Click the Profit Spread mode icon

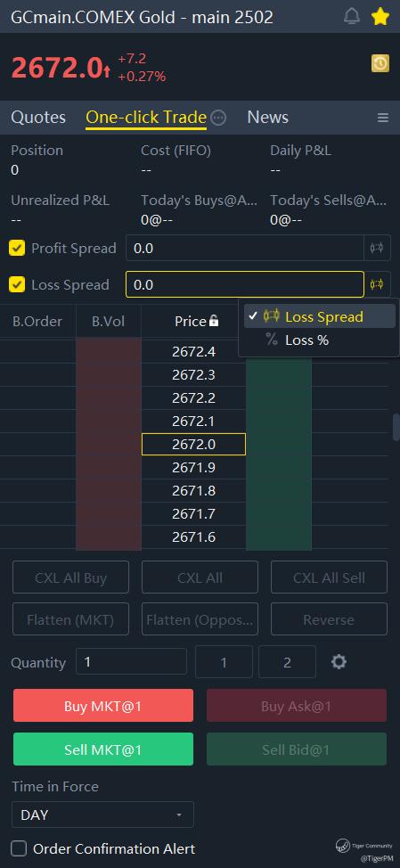click(377, 248)
